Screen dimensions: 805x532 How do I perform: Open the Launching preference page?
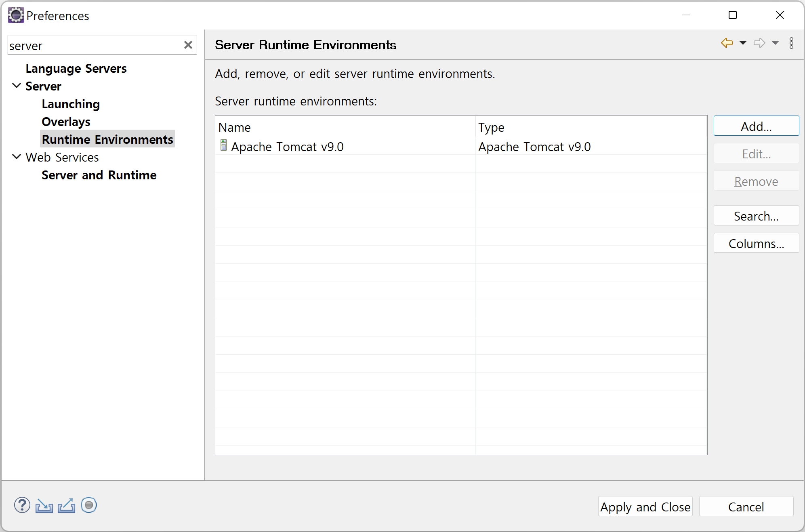pos(71,104)
